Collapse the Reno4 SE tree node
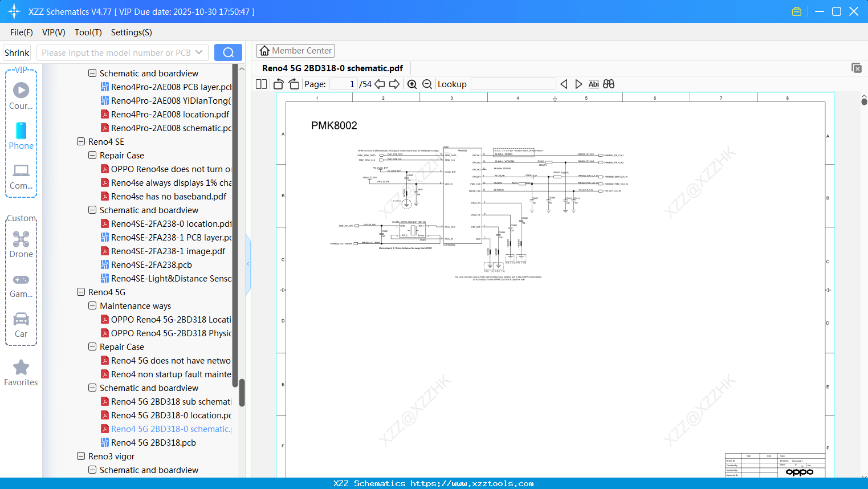 81,141
